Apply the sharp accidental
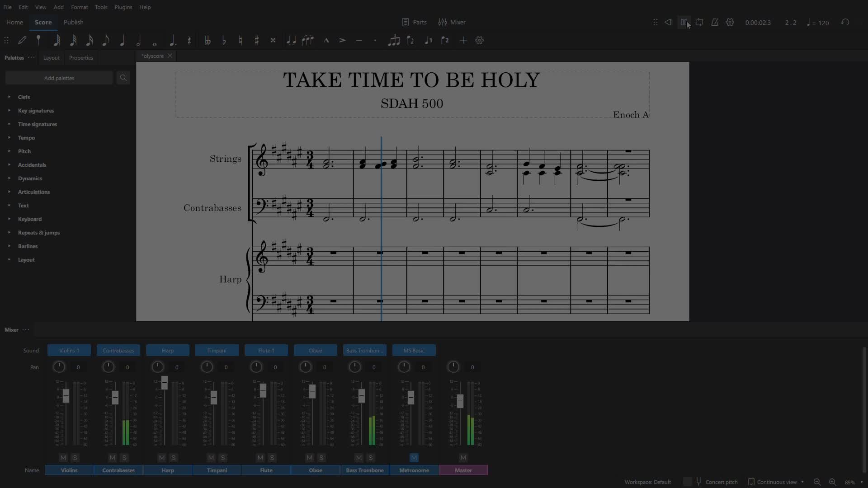Image resolution: width=868 pixels, height=488 pixels. (x=257, y=40)
